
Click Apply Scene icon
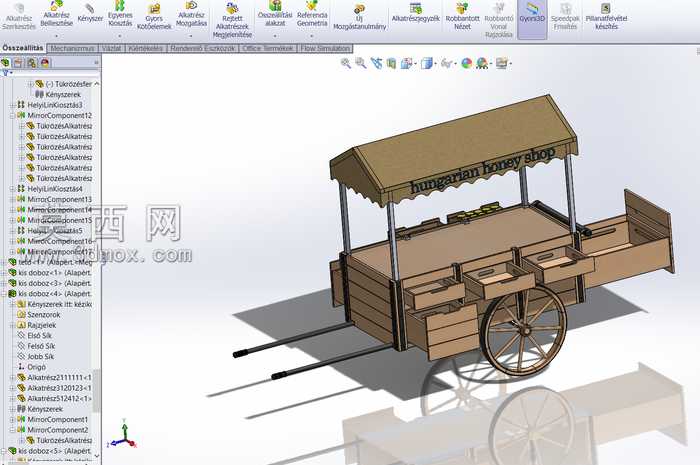pos(481,63)
